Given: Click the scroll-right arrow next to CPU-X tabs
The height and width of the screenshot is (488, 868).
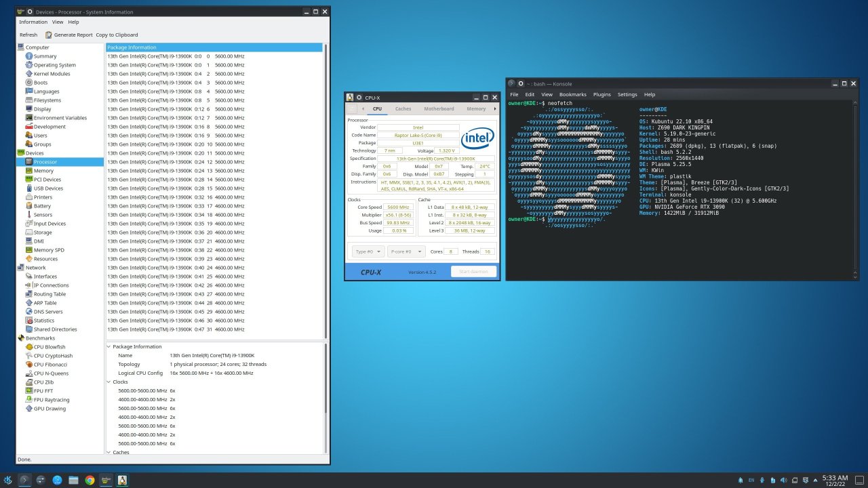Looking at the screenshot, I should 494,108.
